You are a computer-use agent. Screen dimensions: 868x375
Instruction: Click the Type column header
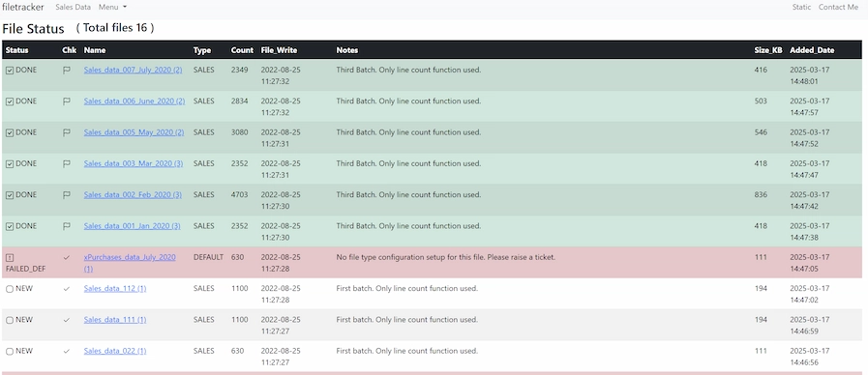[202, 50]
